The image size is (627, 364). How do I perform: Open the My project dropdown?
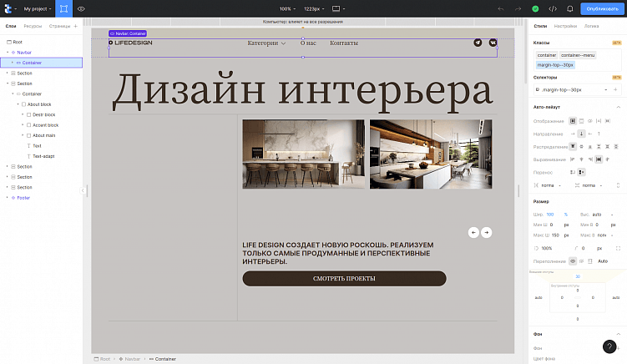tap(38, 9)
